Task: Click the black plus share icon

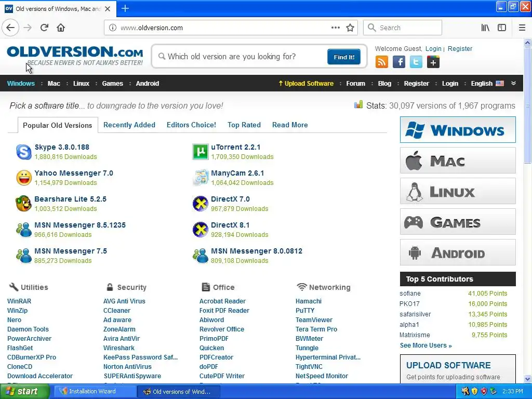Action: click(x=433, y=62)
